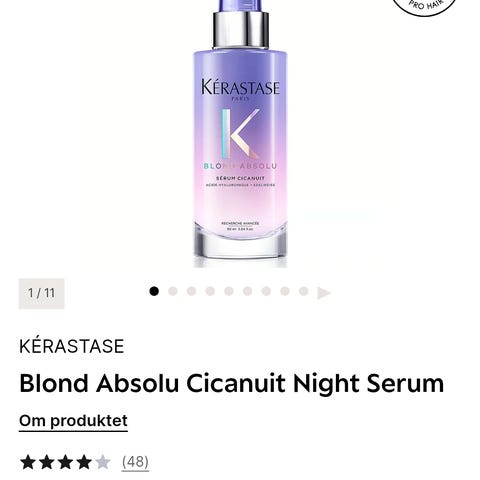Advance carousel with the next arrow
This screenshot has width=480, height=480.
point(324,293)
